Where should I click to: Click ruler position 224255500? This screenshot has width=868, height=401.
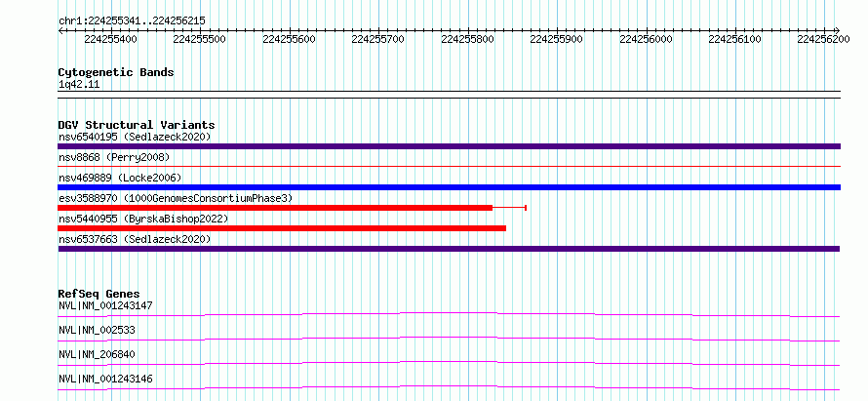point(199,39)
